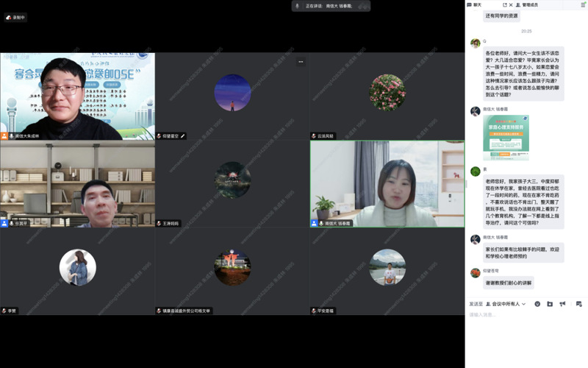Switch to the Chat (聊天) tab
The height and width of the screenshot is (368, 588).
click(476, 5)
